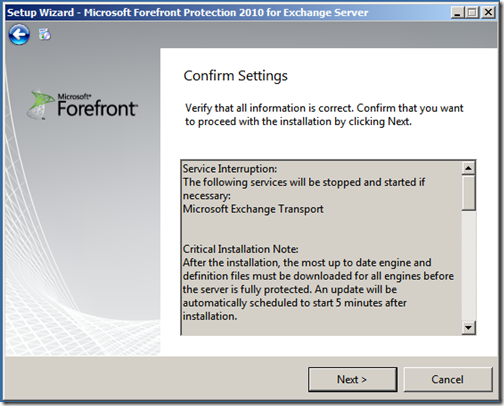Click the Setup Wizard title bar text

tap(188, 13)
